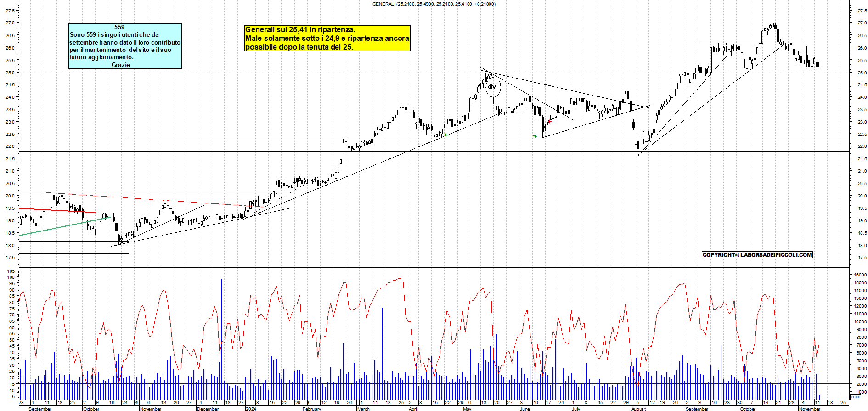The height and width of the screenshot is (411, 868).
Task: Click the x1000 volume multiplier label
Action: tap(856, 397)
